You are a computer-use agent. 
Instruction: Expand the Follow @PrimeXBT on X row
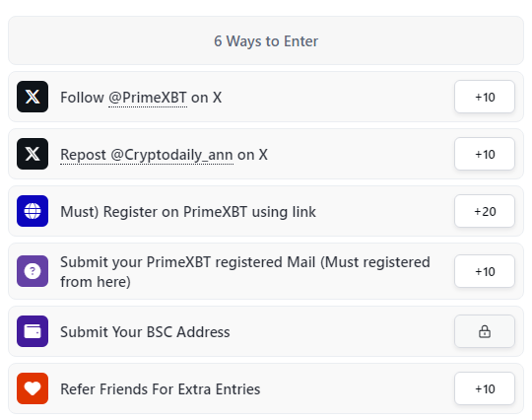click(x=266, y=97)
